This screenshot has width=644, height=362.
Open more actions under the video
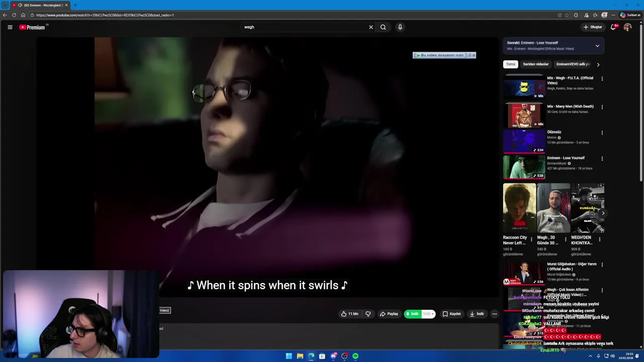[494, 314]
